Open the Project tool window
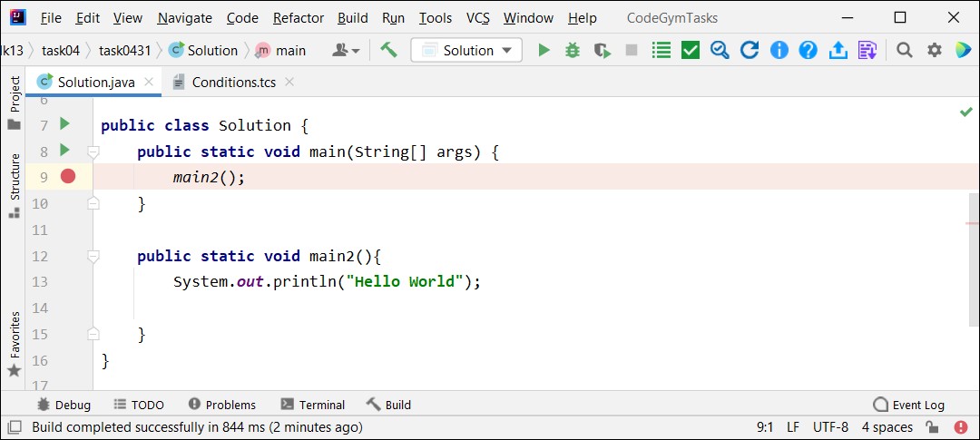980x440 pixels. point(15,103)
